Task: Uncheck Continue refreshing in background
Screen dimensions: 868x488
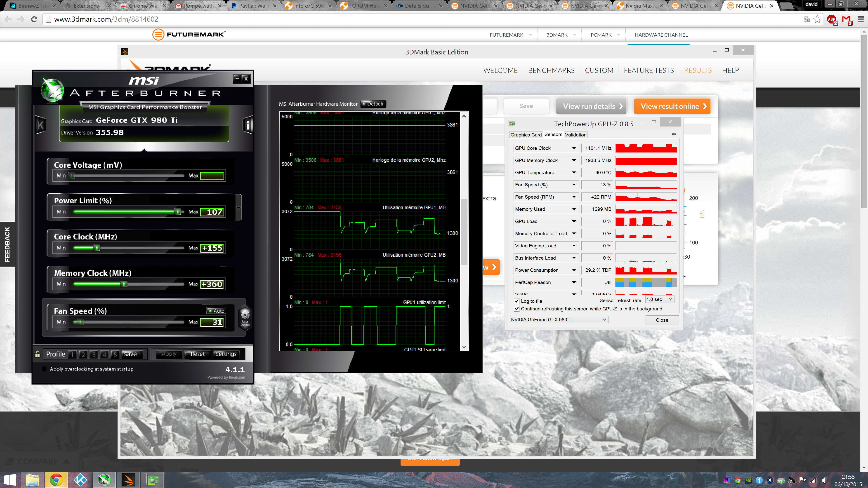Action: tap(517, 309)
